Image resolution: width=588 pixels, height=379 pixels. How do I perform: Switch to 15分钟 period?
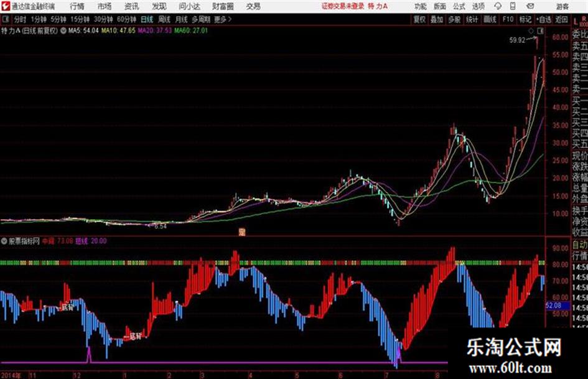click(80, 19)
